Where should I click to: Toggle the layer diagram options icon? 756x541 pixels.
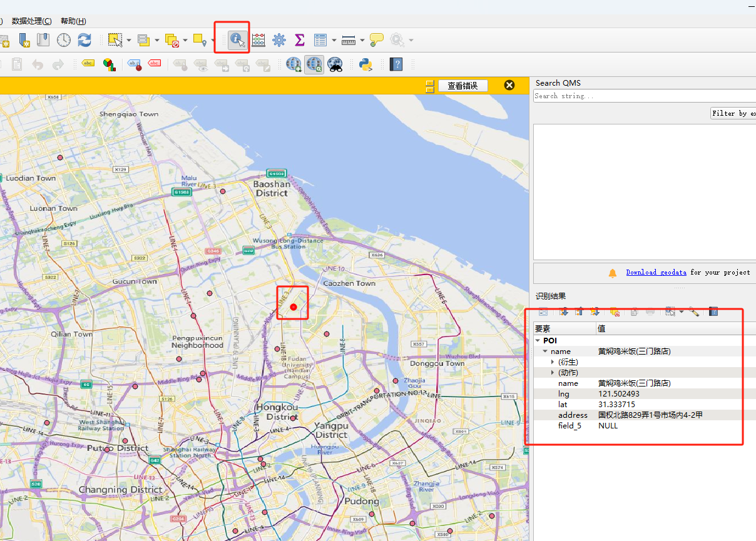coord(109,64)
